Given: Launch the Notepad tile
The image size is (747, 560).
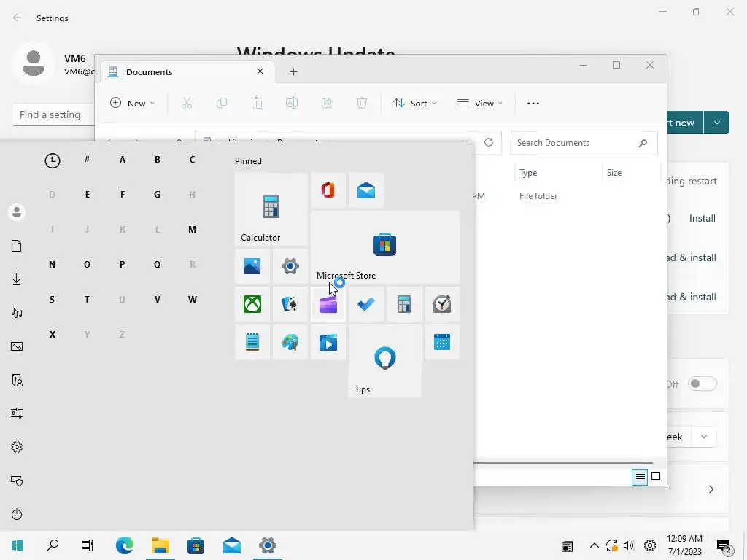Looking at the screenshot, I should point(252,342).
